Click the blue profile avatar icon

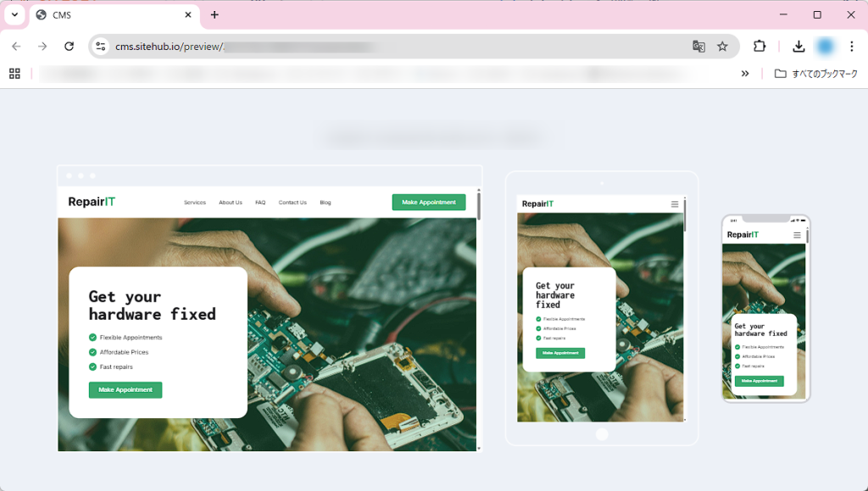tap(825, 46)
